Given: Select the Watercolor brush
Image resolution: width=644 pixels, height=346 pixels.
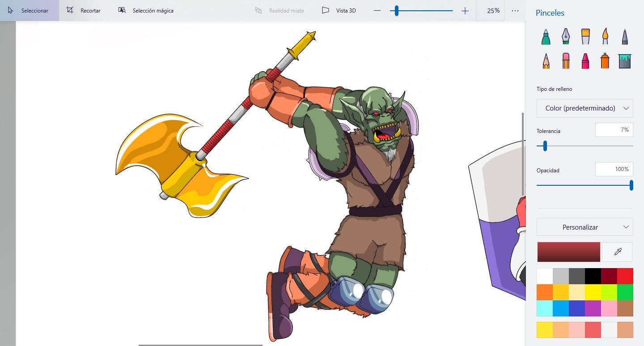Looking at the screenshot, I should pyautogui.click(x=605, y=37).
